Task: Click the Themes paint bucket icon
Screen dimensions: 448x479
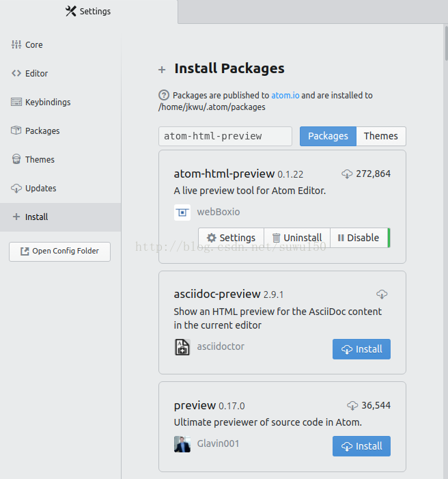Action: click(16, 159)
